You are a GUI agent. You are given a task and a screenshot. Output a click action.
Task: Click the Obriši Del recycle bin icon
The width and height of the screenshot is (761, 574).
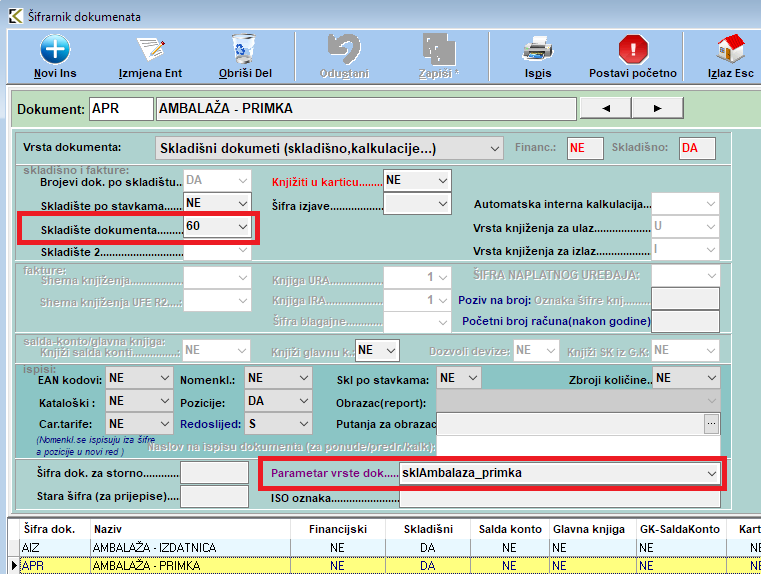tap(244, 49)
